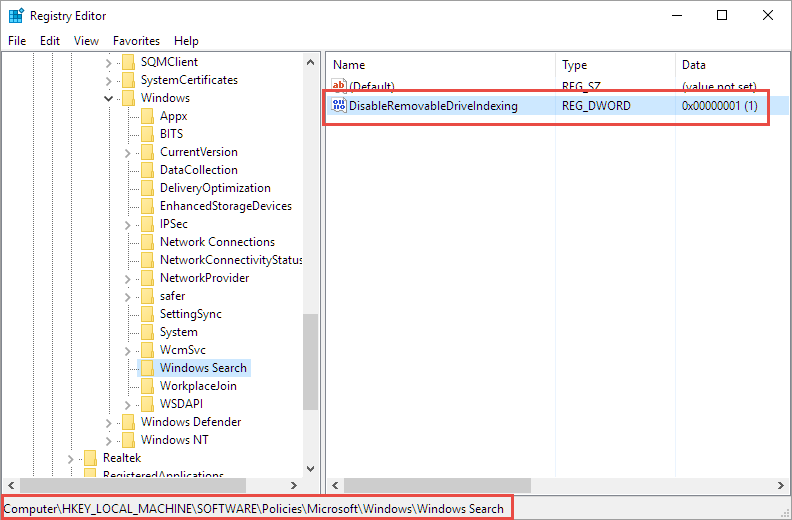Click the DWORD icon of DisableRemovableDriveIndexing
The image size is (792, 520).
tap(339, 105)
